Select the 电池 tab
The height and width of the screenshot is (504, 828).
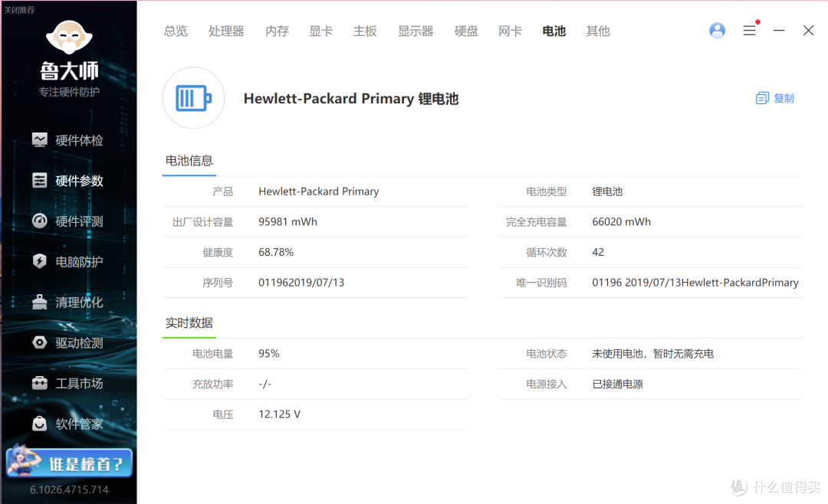pos(554,31)
